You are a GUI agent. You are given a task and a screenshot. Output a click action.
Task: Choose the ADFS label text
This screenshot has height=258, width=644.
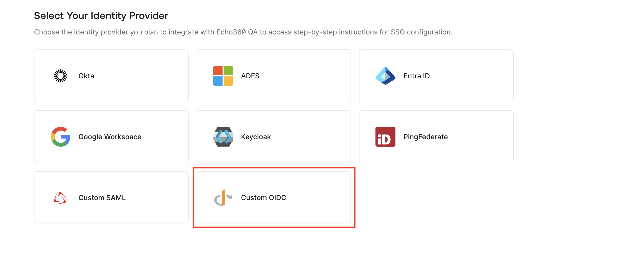tap(250, 76)
